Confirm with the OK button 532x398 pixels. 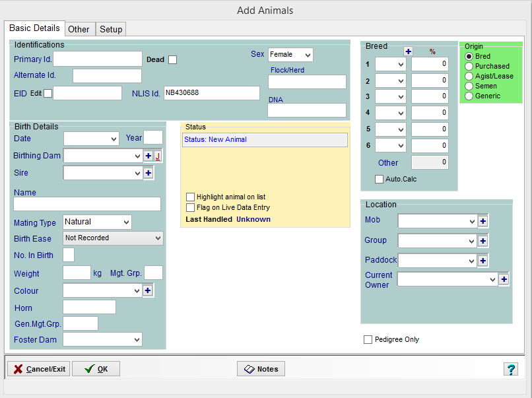point(96,369)
